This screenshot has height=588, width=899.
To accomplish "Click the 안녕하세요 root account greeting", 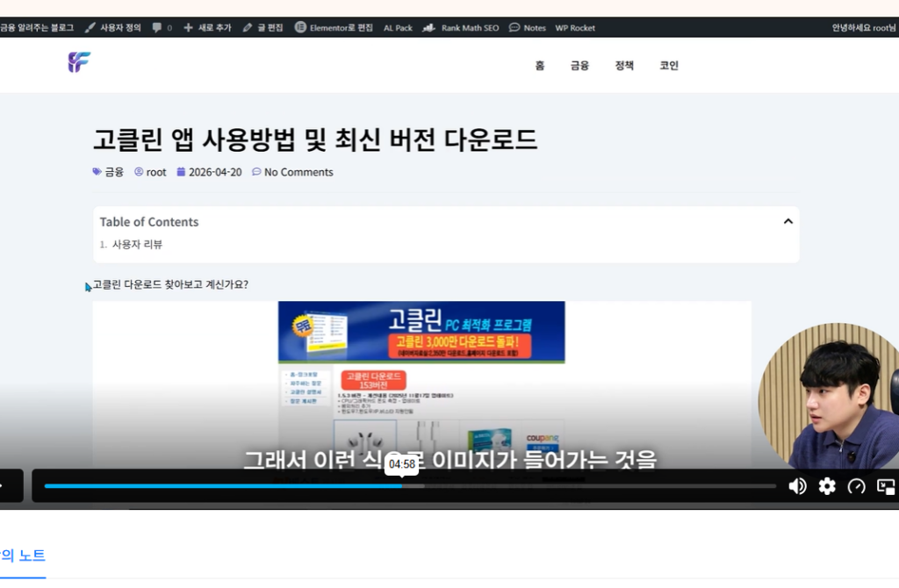I will [x=865, y=27].
